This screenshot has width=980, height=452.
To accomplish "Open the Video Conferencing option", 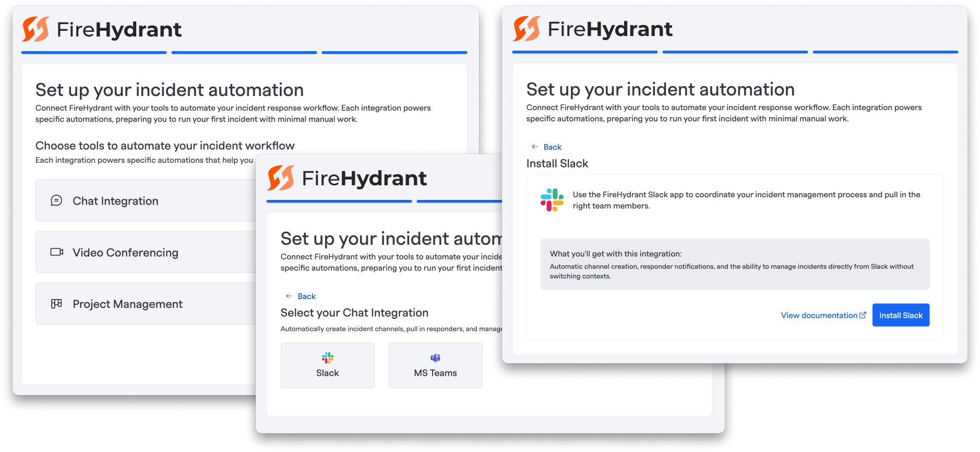I will click(x=146, y=252).
